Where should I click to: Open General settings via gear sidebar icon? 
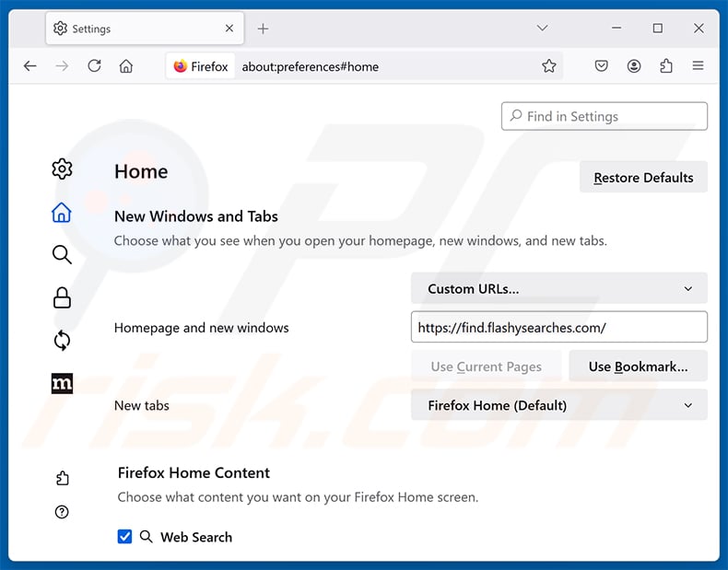tap(62, 169)
